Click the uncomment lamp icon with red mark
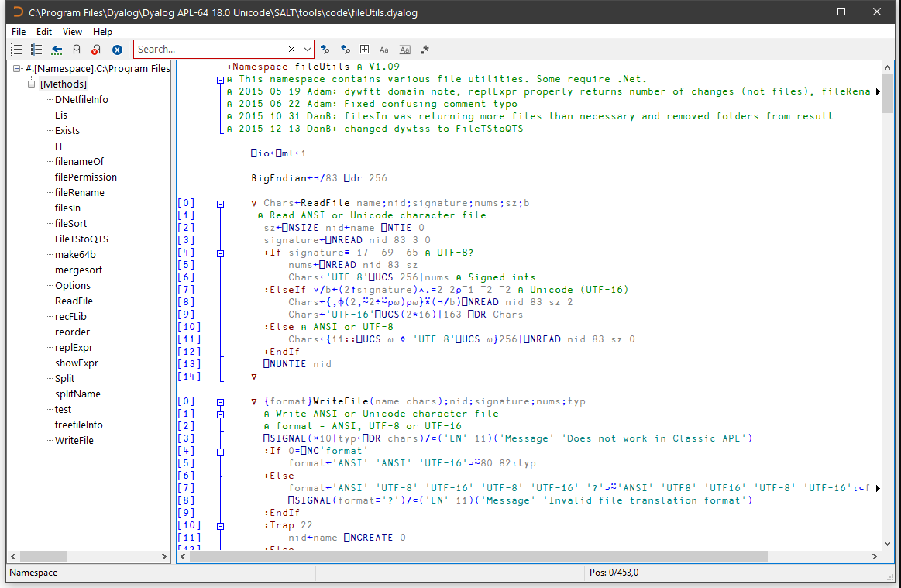Screen dimensions: 901x588 pos(96,50)
